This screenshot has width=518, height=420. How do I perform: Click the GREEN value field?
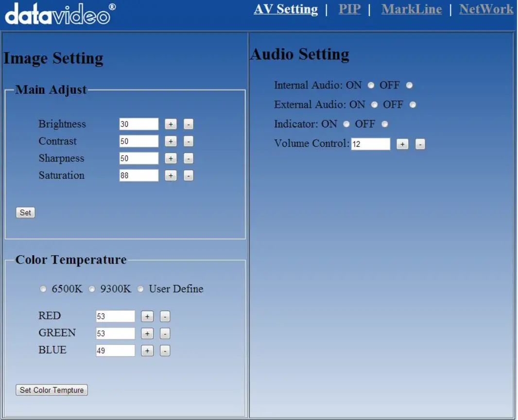(x=115, y=334)
